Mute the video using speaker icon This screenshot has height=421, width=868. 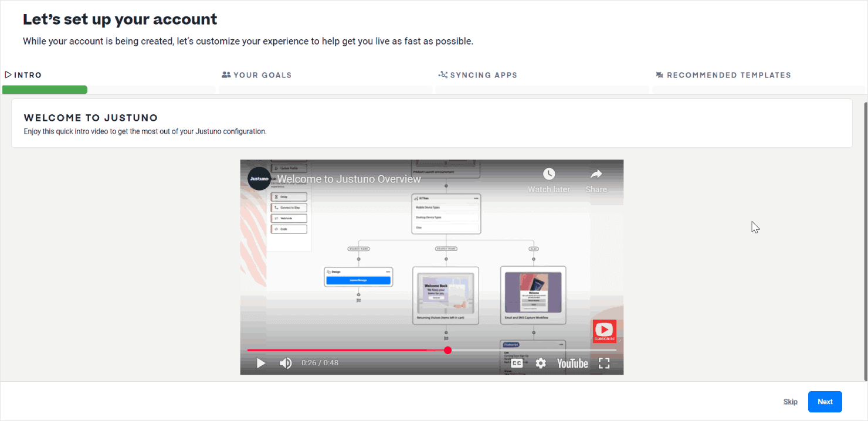point(286,363)
